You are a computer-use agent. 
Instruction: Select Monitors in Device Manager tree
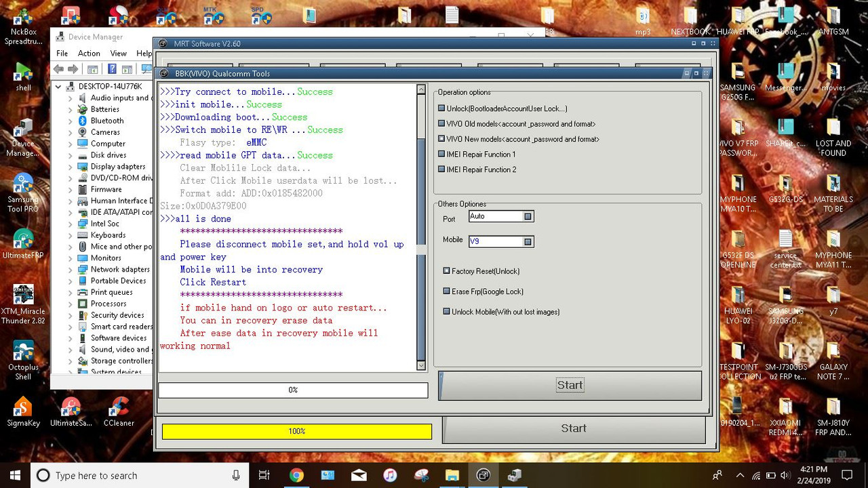tap(106, 258)
